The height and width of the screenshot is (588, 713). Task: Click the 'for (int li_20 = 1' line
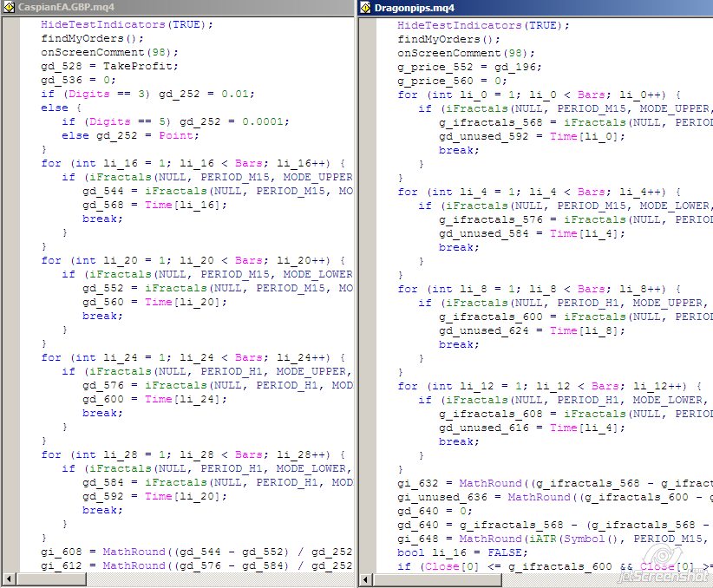pos(193,260)
